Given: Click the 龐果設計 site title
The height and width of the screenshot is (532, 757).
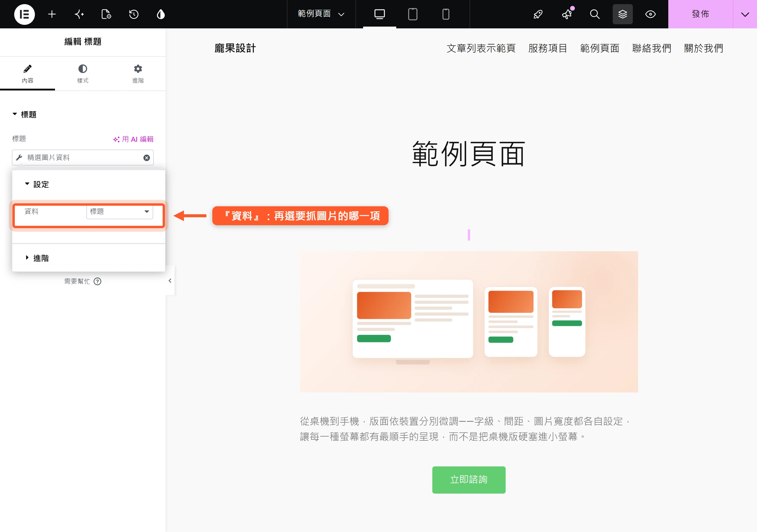Looking at the screenshot, I should [235, 48].
